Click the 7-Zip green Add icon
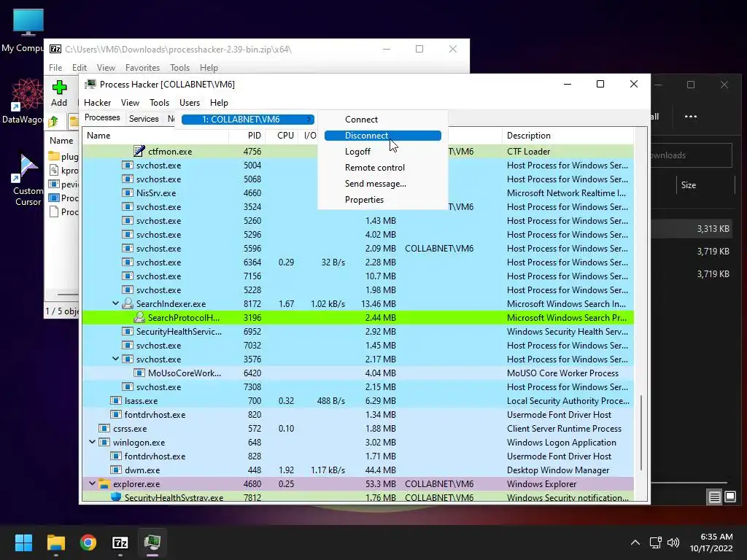 (x=59, y=87)
